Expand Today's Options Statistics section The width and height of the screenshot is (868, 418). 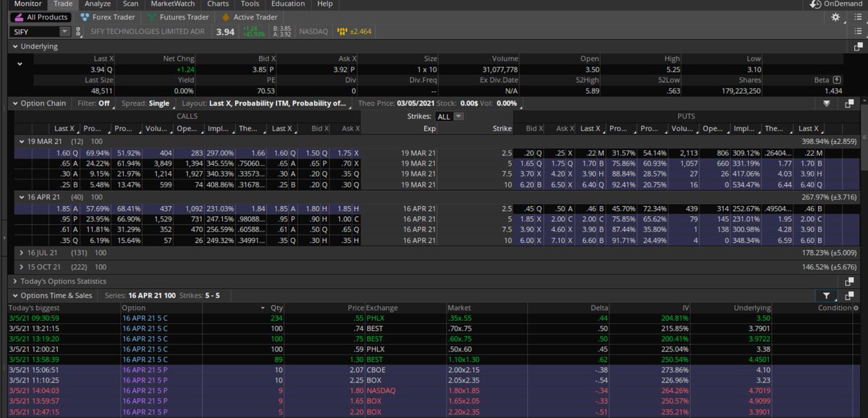[x=14, y=281]
